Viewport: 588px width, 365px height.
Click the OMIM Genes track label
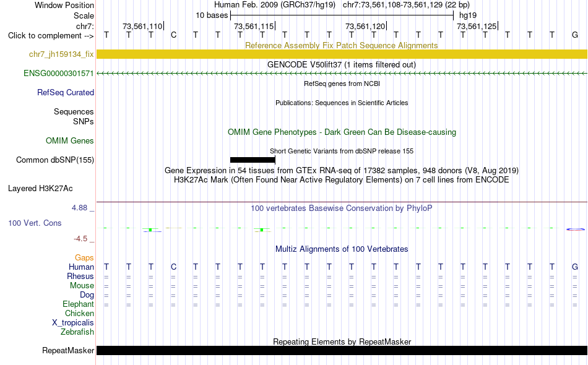(x=70, y=140)
